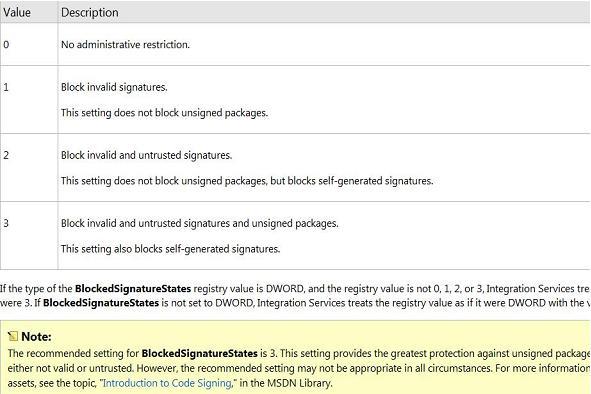Image resolution: width=591 pixels, height=394 pixels.
Task: Click the note icon beside Note heading
Action: pos(12,336)
